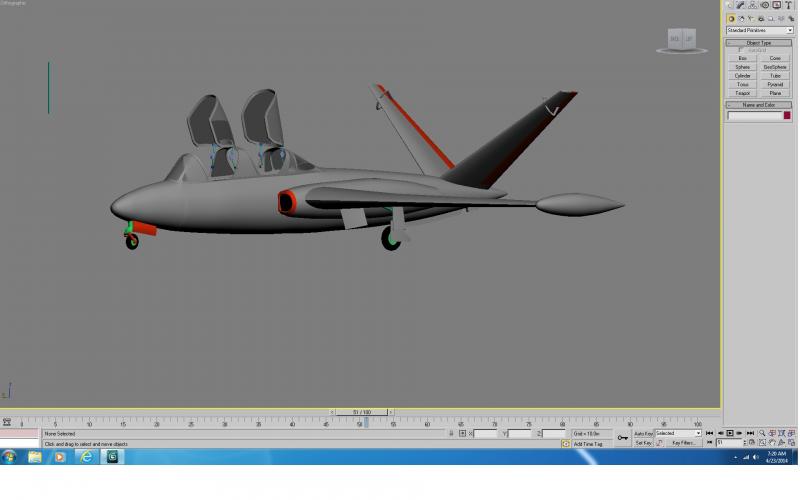Open the Display command panel tab

coord(777,5)
